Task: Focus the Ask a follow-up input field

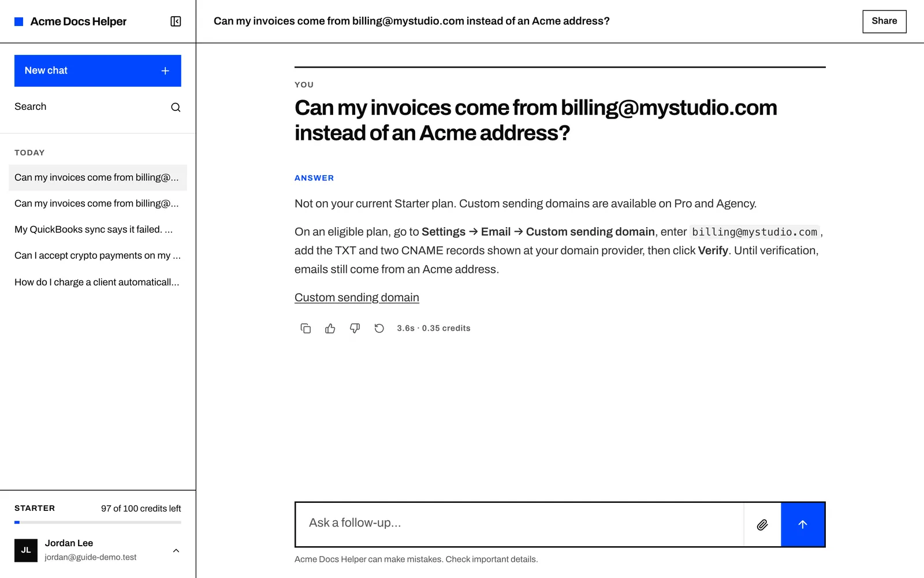Action: pyautogui.click(x=520, y=524)
